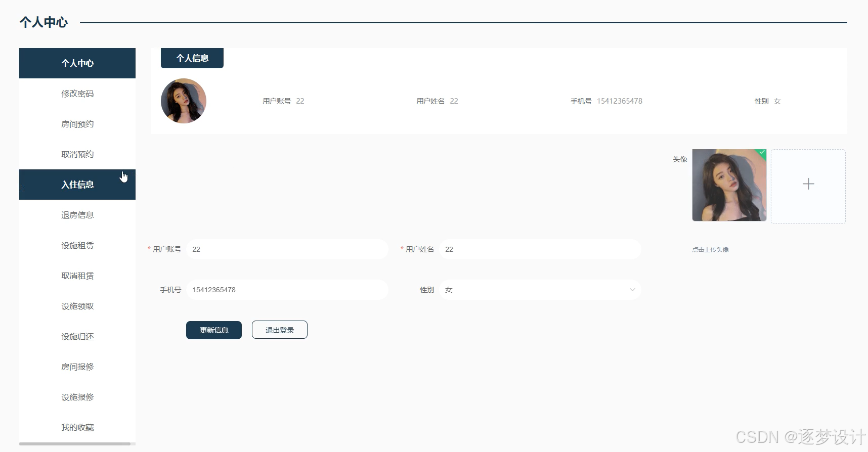The image size is (868, 452).
Task: Click the 用户账号 value 22 in the info card
Action: (x=300, y=101)
